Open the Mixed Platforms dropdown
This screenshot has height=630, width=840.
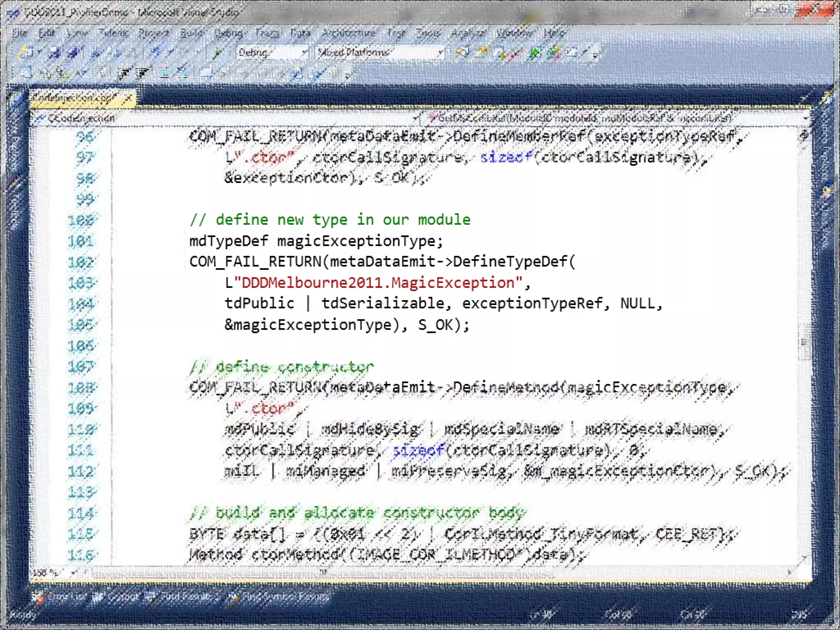click(440, 52)
